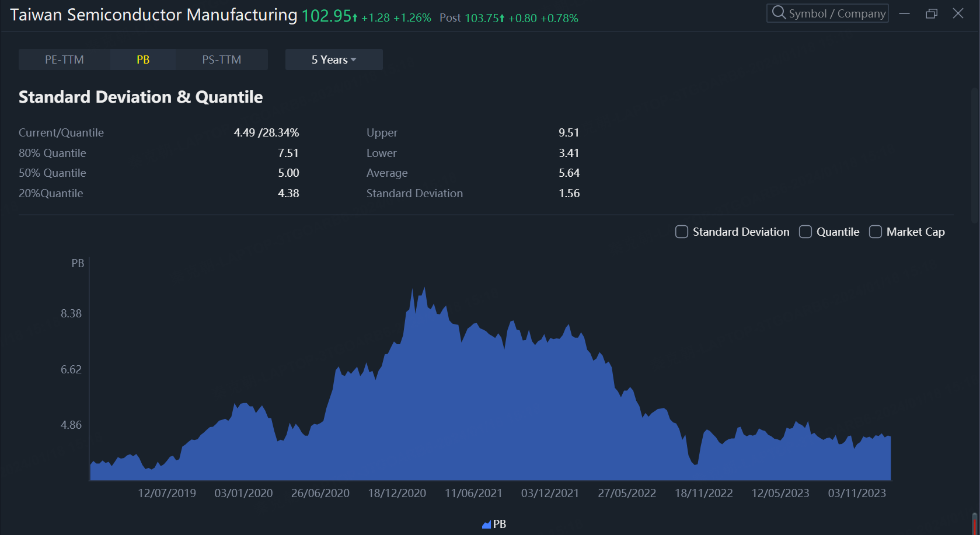
Task: Minimize the valuation window
Action: (905, 13)
